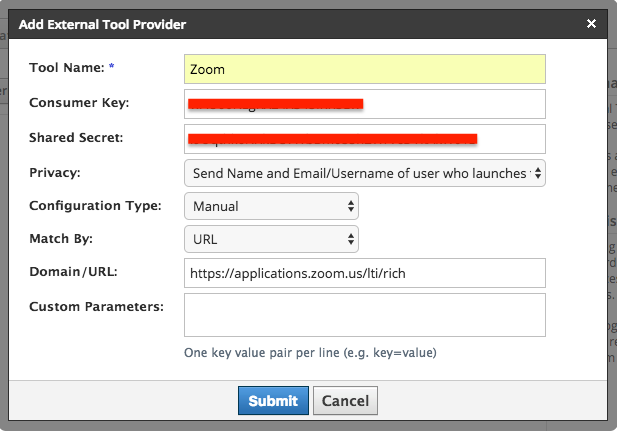Image resolution: width=617 pixels, height=431 pixels.
Task: Click the 'Domain/URL:' label
Action: [73, 272]
